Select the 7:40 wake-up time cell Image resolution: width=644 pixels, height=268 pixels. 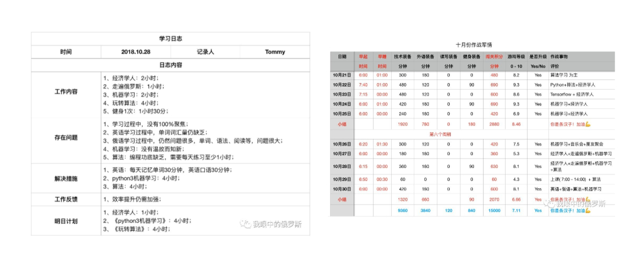(363, 85)
